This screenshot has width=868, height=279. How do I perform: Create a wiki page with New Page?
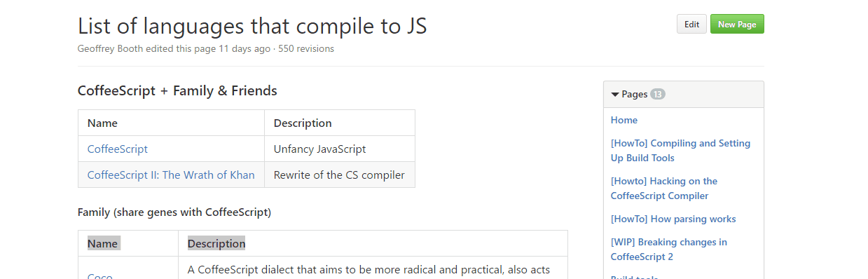click(737, 24)
